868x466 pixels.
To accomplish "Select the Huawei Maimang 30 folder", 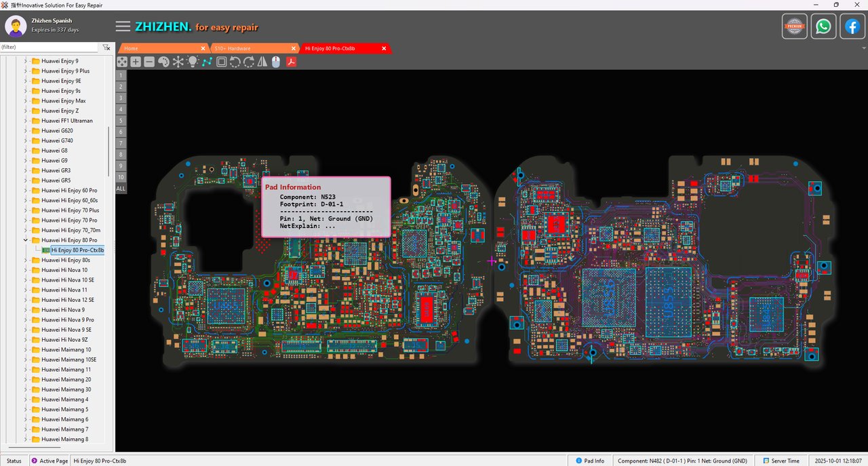I will pos(66,389).
